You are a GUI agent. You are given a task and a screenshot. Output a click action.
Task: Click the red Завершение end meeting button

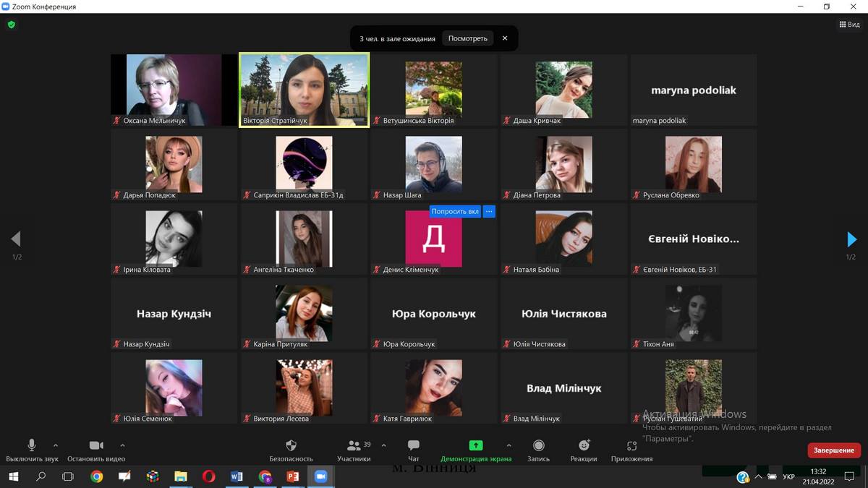pos(833,450)
